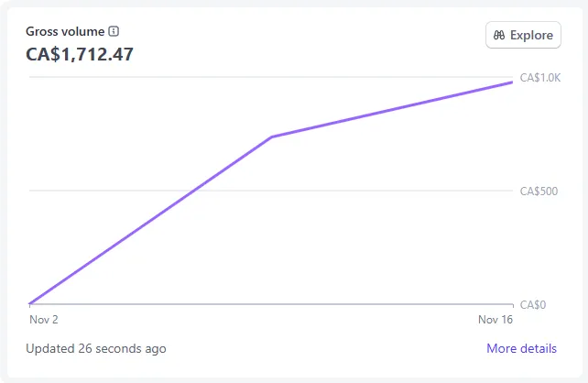This screenshot has width=588, height=383.
Task: Click the binoculars icon in Explore button
Action: [499, 35]
